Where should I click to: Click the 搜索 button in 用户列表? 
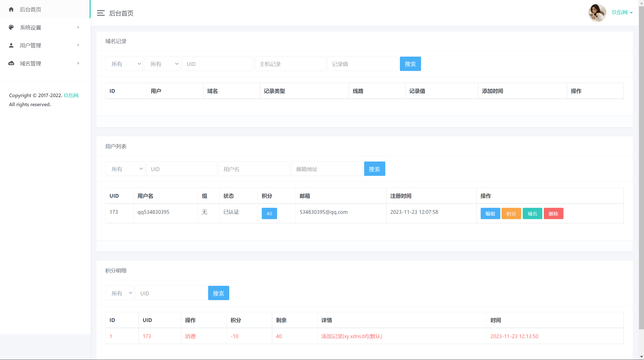point(375,169)
